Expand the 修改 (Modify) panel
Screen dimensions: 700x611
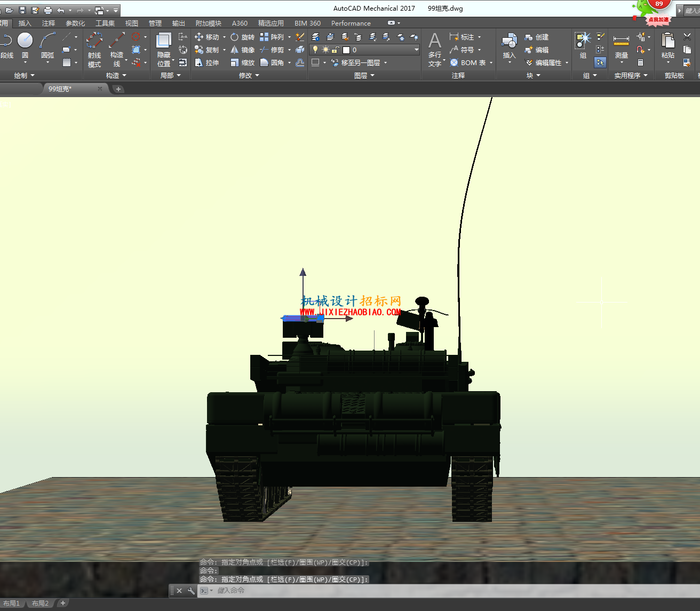tap(249, 76)
